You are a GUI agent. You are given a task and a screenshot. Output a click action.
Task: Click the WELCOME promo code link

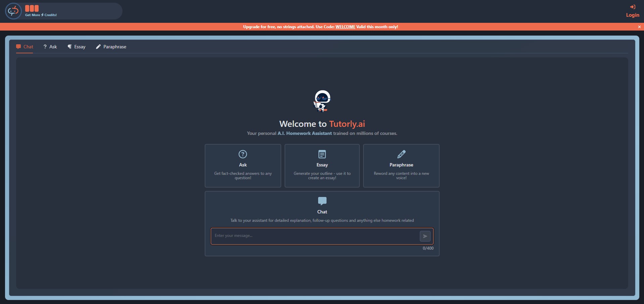click(x=345, y=27)
